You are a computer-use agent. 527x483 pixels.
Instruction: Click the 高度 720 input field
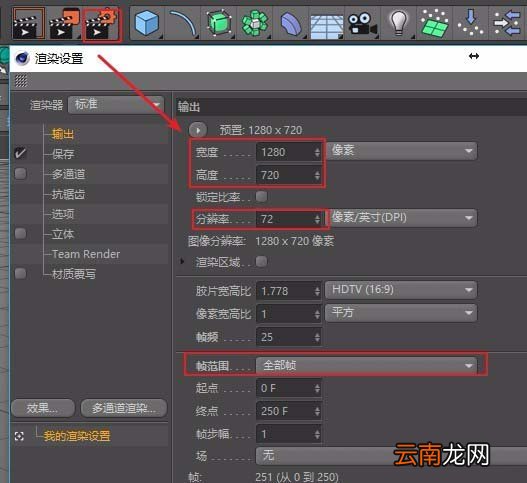click(x=289, y=175)
